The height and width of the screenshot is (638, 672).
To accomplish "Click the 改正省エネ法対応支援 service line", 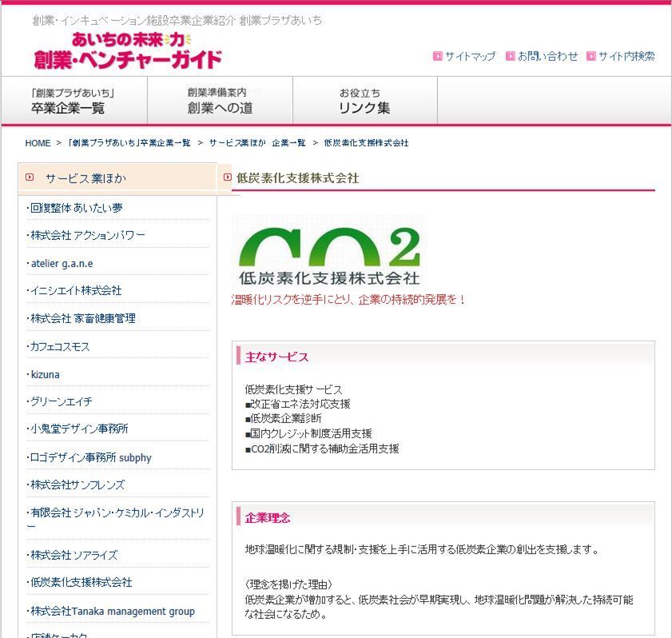I will pos(298,404).
